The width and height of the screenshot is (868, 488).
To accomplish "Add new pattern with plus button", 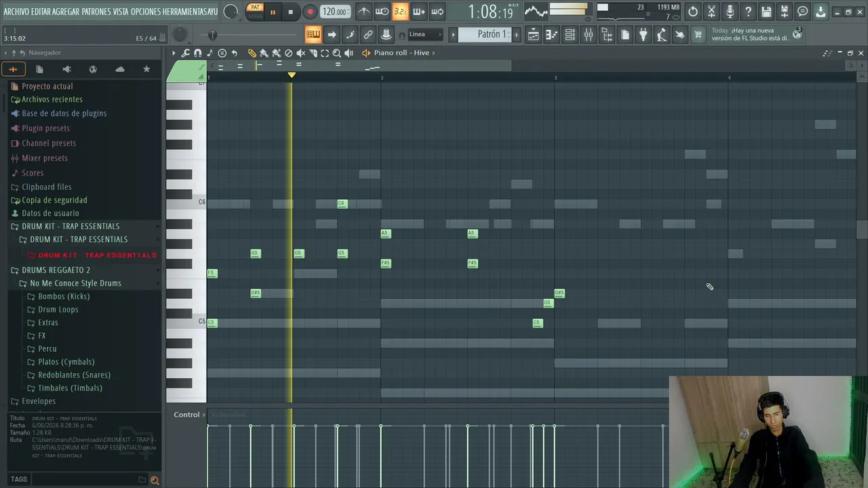I will point(517,35).
